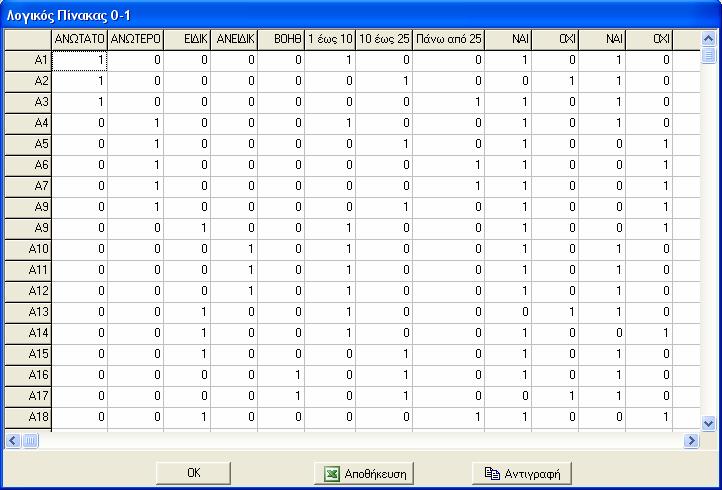Select row header A15
This screenshot has height=490, width=722.
[x=28, y=355]
